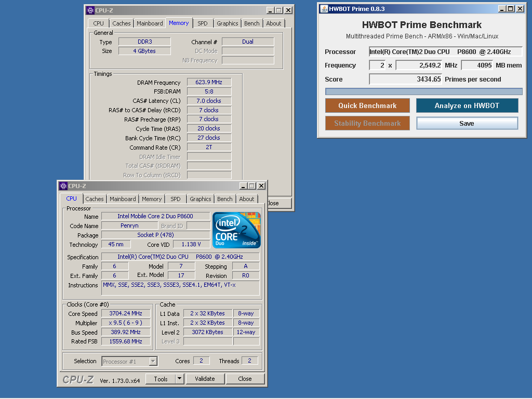The width and height of the screenshot is (532, 399).
Task: Click the Tools button in CPU-Z
Action: [x=161, y=379]
